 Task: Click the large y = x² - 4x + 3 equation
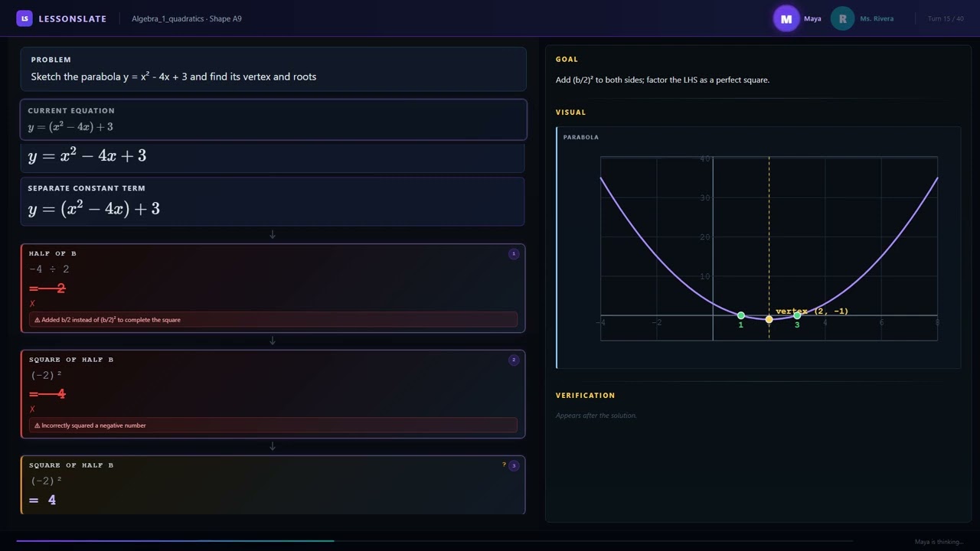(87, 156)
